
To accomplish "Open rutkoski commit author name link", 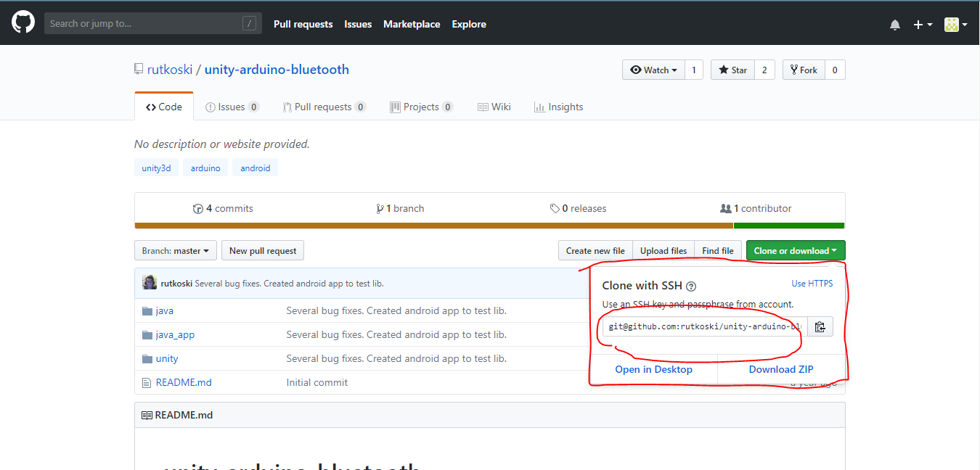I will [176, 284].
